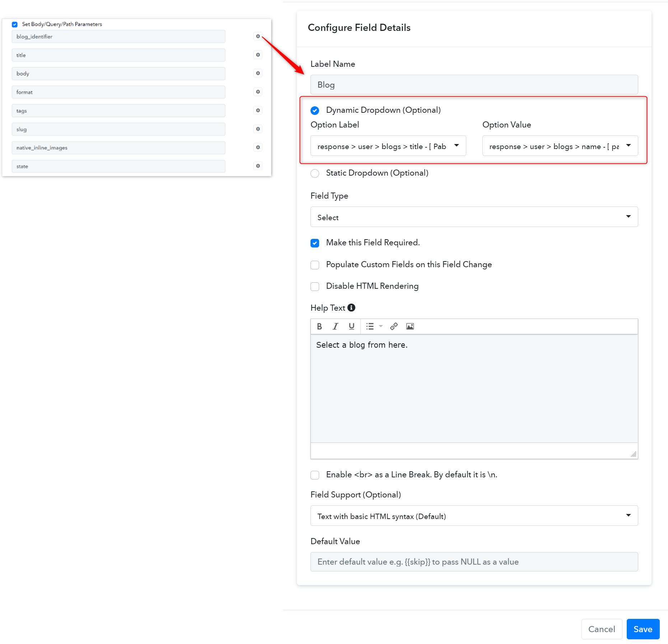
Task: Apply underline formatting in Help Text editor
Action: point(351,326)
